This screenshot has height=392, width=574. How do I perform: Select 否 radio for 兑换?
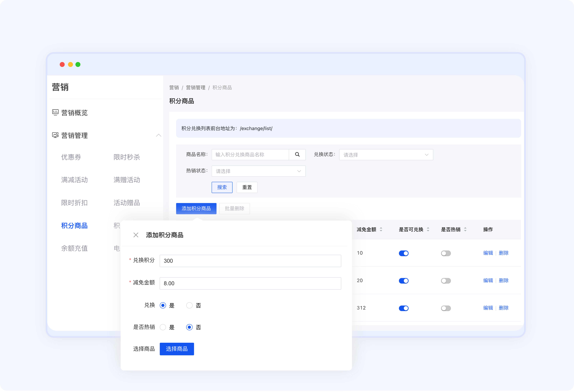[189, 305]
